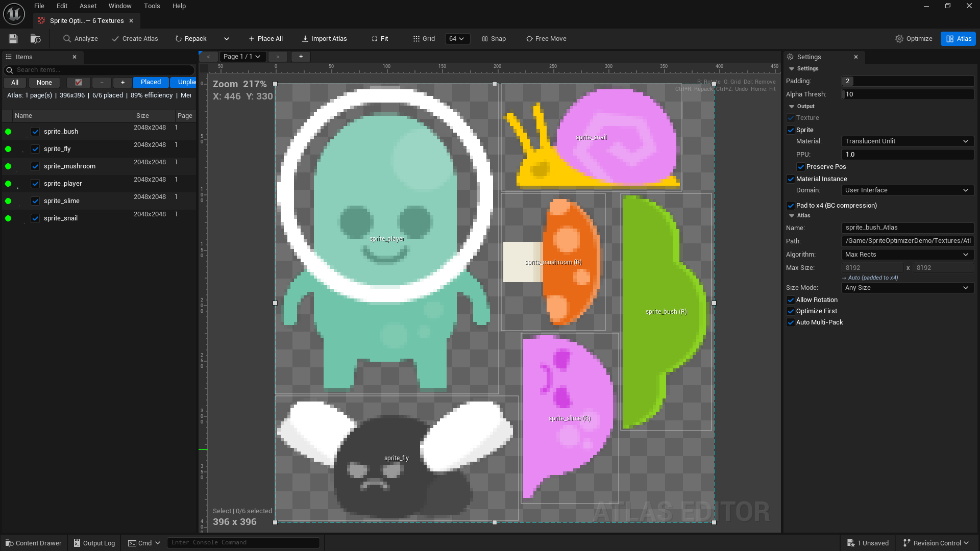Click the Repack icon
Screen dimensions: 980x551
(x=178, y=38)
